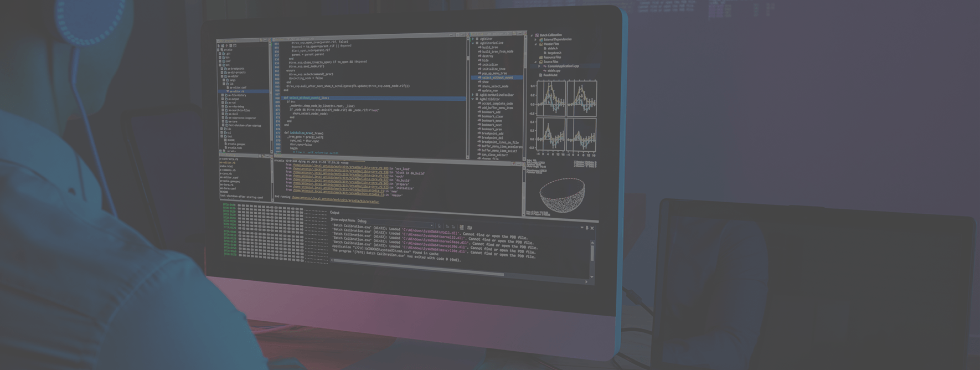
Task: Collapse the ext folder node
Action: pyautogui.click(x=220, y=65)
